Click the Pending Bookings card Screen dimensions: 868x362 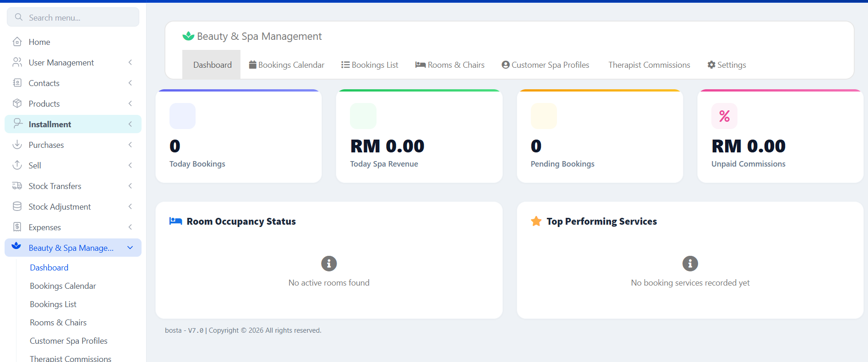tap(600, 136)
